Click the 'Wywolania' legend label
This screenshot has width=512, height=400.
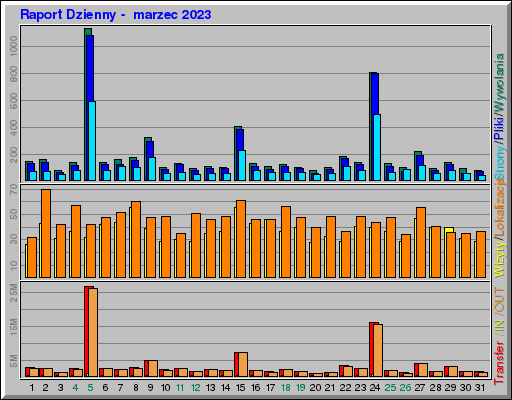(499, 82)
